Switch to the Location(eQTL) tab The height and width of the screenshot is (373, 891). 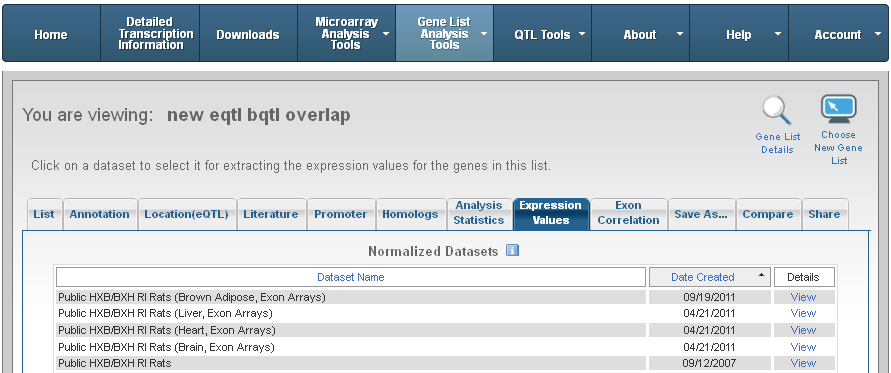pyautogui.click(x=186, y=214)
